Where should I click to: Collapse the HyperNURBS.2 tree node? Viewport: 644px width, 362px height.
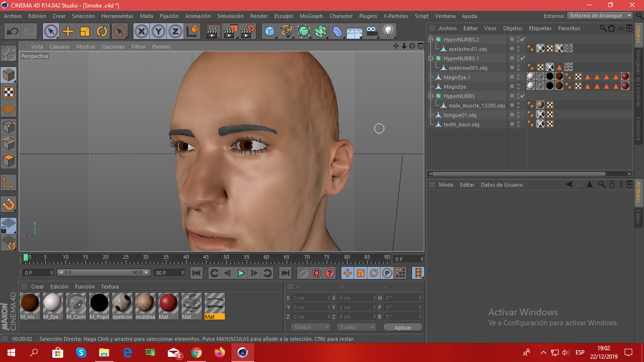(431, 40)
